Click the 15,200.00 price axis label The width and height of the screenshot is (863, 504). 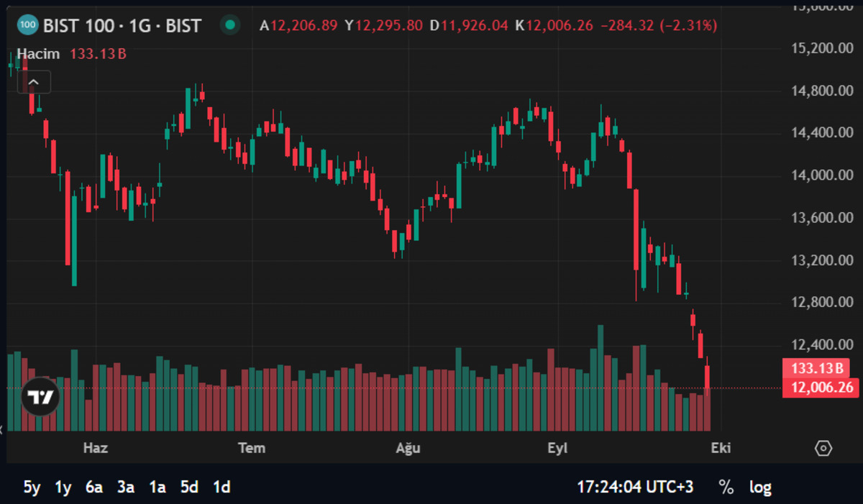point(821,48)
